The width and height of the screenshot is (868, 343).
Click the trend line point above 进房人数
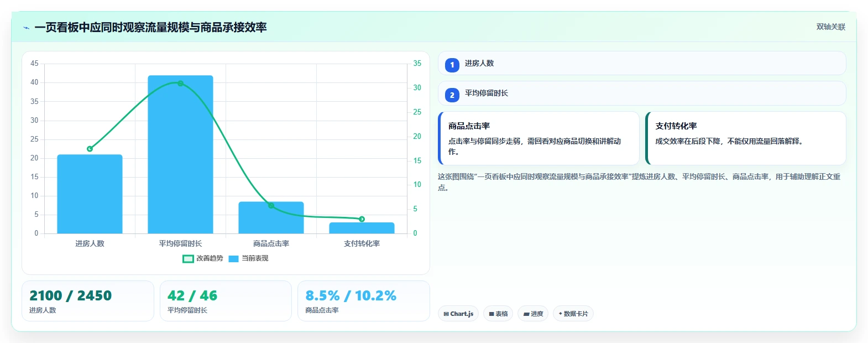[x=90, y=149]
